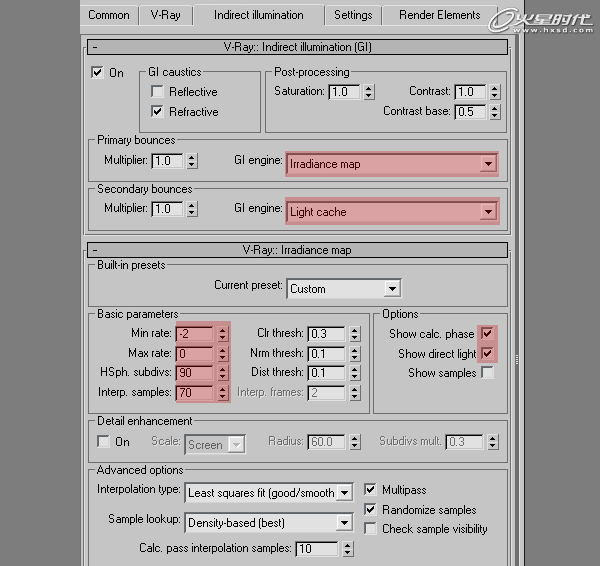Toggle the Multipass checkbox
Image resolution: width=600 pixels, height=566 pixels.
(370, 489)
